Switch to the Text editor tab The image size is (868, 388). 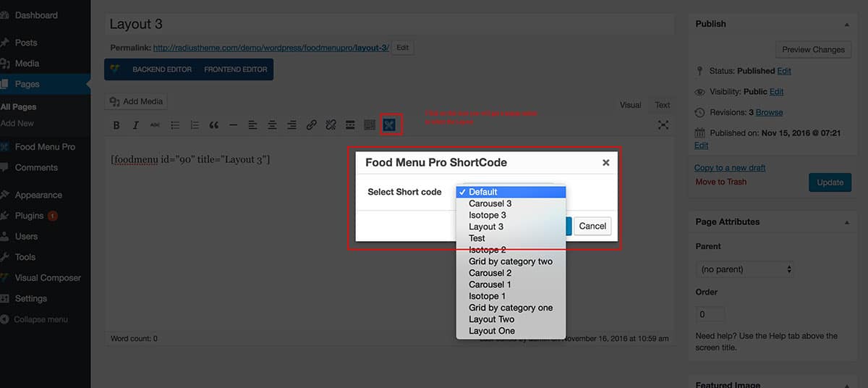pos(663,105)
